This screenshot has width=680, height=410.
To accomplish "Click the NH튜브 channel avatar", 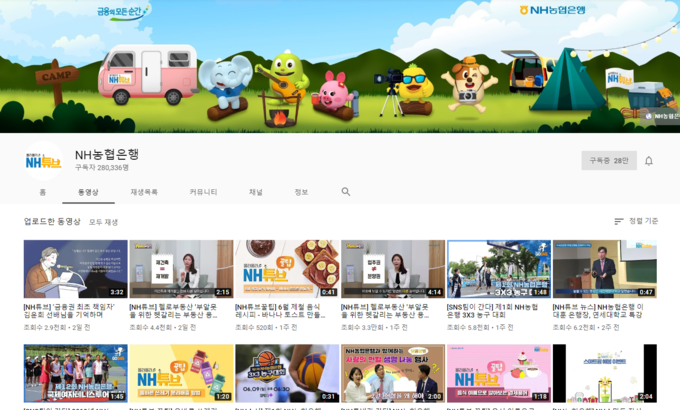I will pos(43,161).
